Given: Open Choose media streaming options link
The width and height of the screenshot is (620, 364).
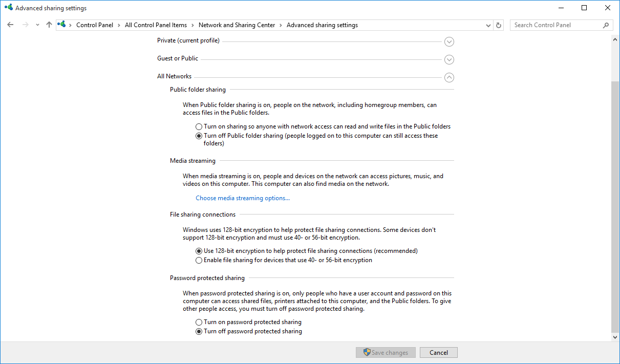Looking at the screenshot, I should click(x=243, y=198).
